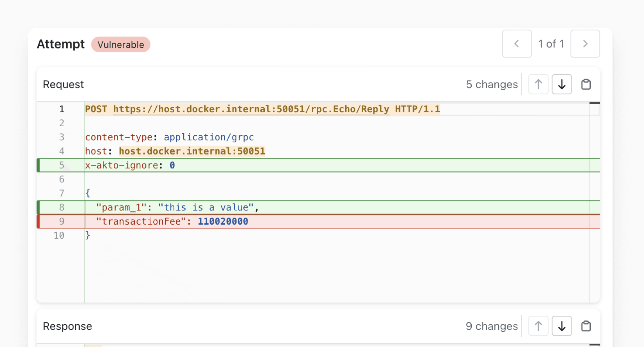Viewport: 644px width, 347px height.
Task: Copy Response content to clipboard
Action: [x=586, y=326]
